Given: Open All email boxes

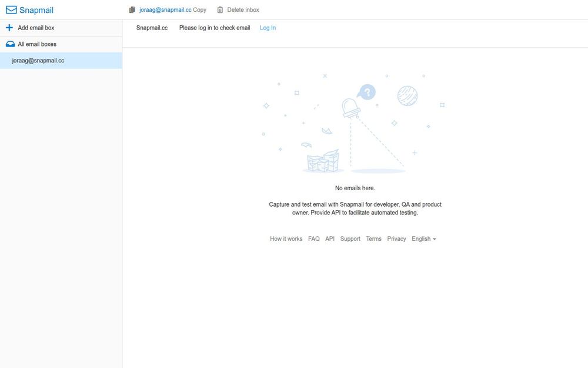Looking at the screenshot, I should click(x=37, y=44).
